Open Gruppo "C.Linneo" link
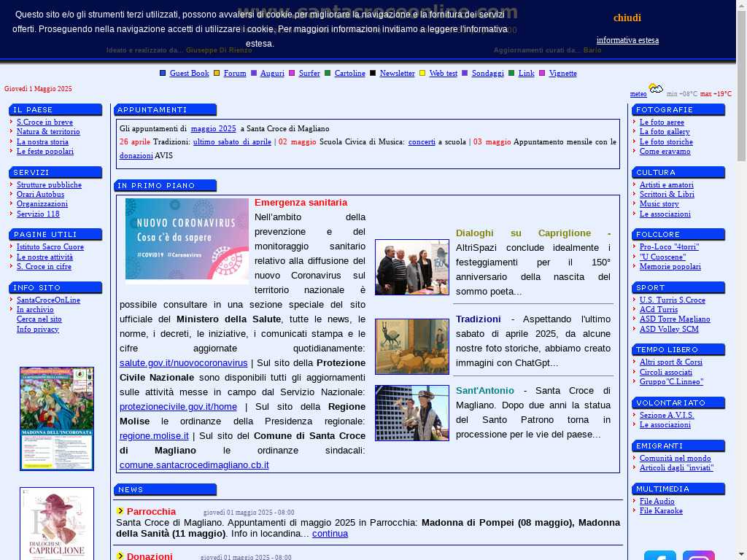 point(671,381)
